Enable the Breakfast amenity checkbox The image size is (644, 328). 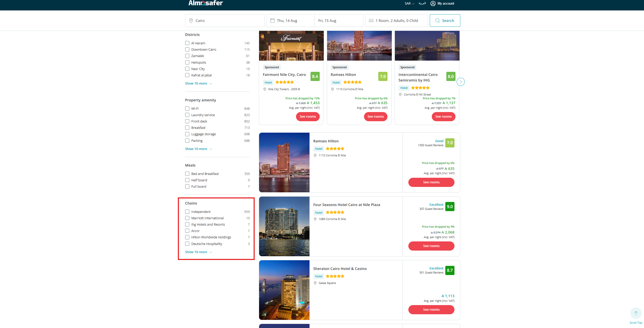point(187,128)
